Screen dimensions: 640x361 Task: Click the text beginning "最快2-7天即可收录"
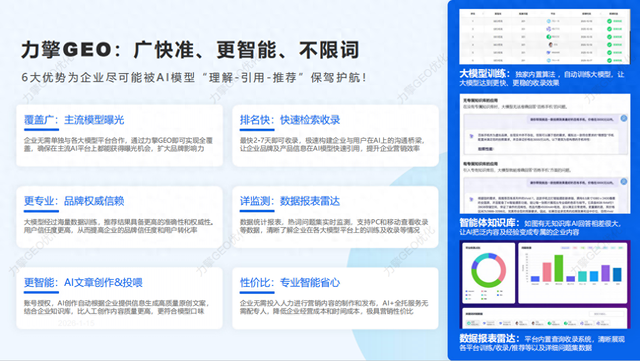click(x=333, y=145)
